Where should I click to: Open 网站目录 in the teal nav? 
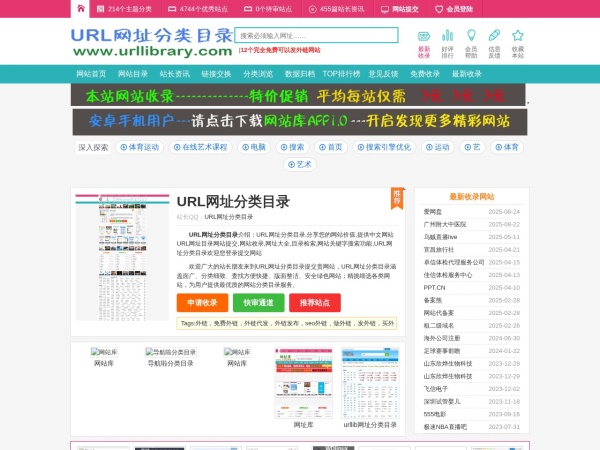click(x=133, y=74)
